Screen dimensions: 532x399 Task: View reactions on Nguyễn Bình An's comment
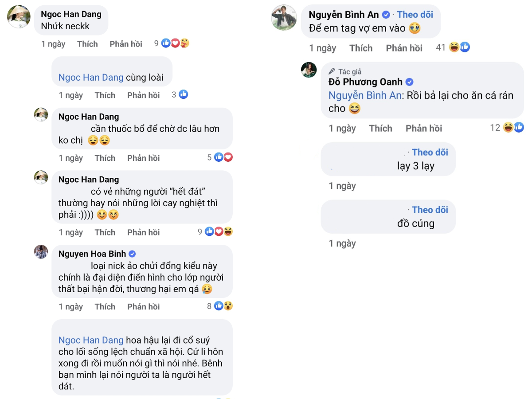pos(459,47)
